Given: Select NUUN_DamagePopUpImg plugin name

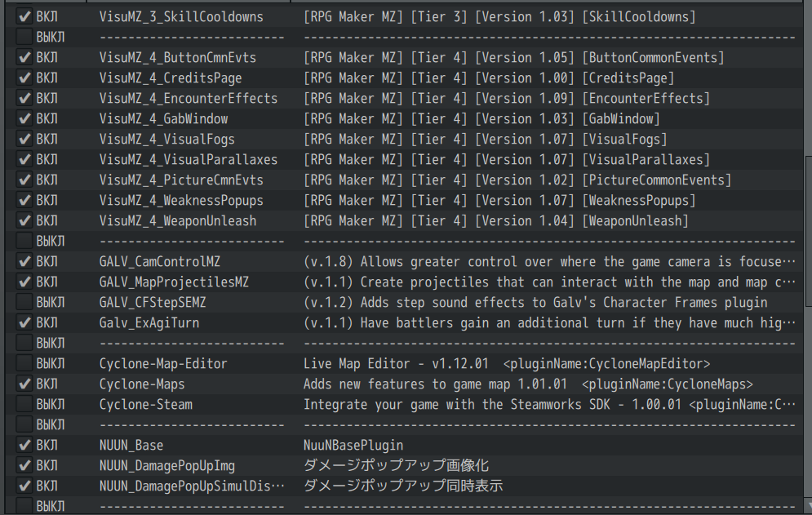Looking at the screenshot, I should point(166,466).
